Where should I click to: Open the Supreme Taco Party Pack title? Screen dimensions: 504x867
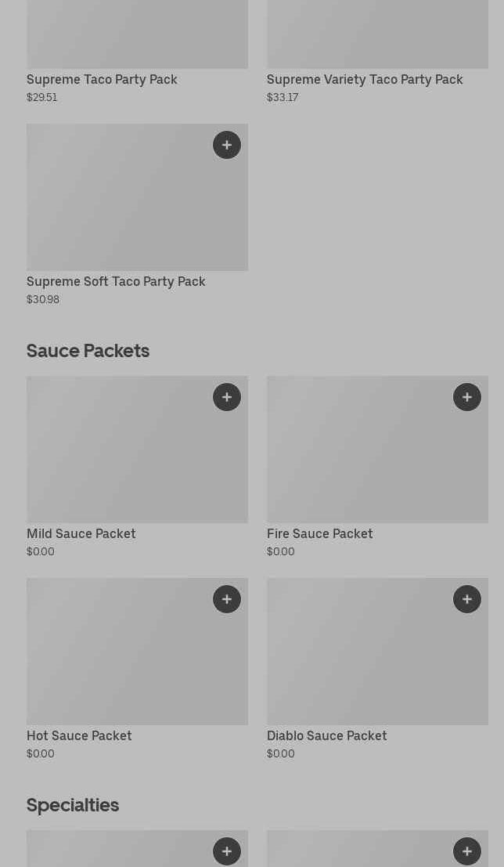point(102,79)
